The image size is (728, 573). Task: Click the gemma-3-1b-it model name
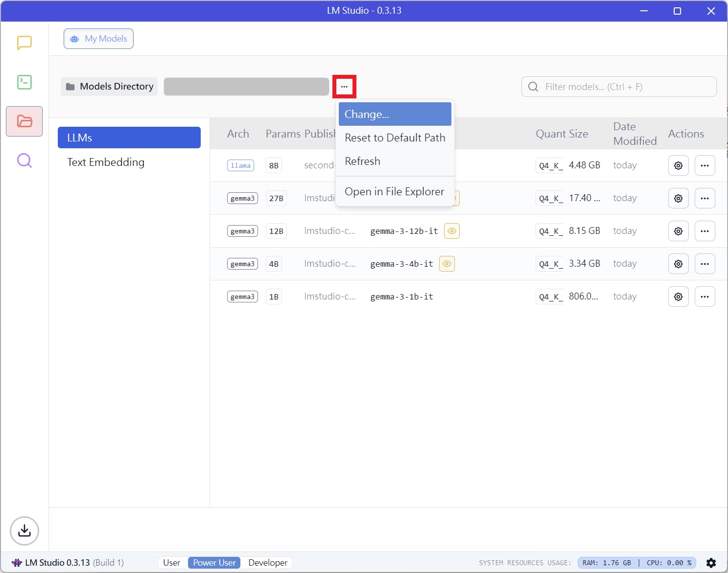coord(402,297)
